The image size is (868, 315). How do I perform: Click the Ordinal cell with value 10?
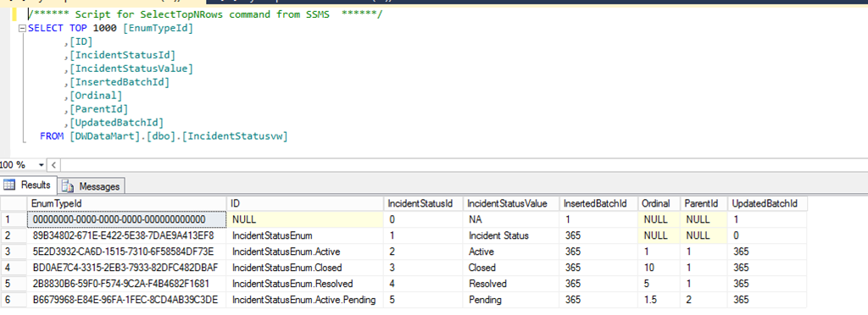click(x=659, y=268)
